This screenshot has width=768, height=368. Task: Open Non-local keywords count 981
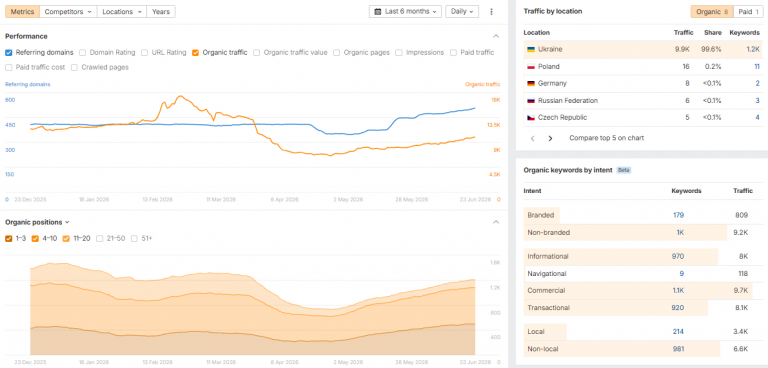click(x=678, y=349)
